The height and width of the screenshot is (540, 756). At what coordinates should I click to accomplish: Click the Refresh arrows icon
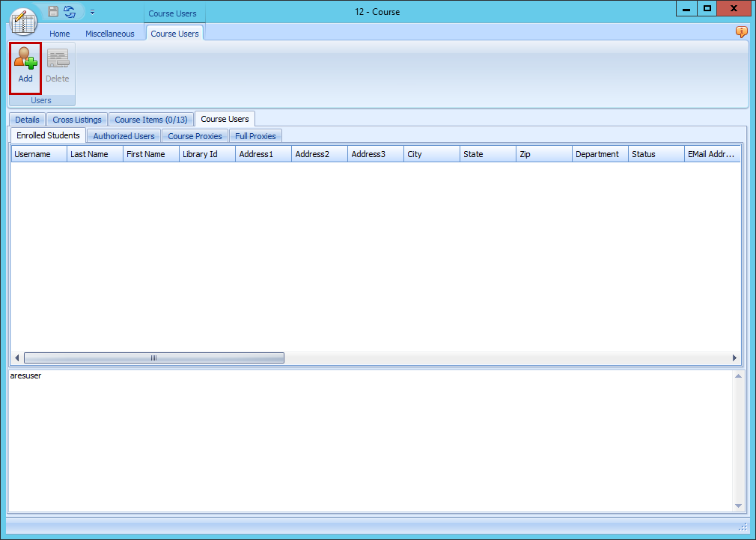tap(70, 11)
